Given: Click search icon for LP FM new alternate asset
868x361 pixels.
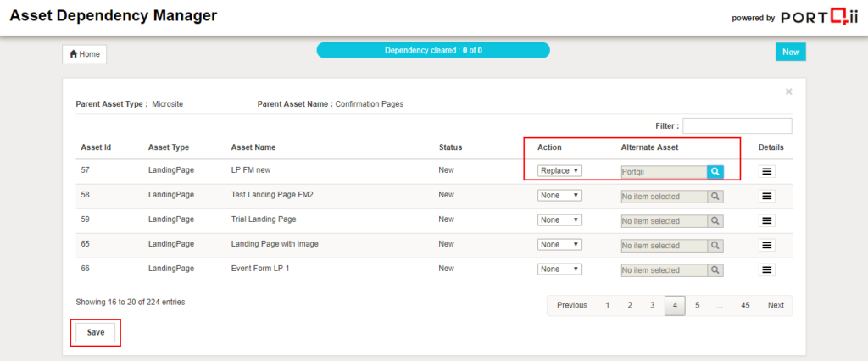Looking at the screenshot, I should click(715, 171).
